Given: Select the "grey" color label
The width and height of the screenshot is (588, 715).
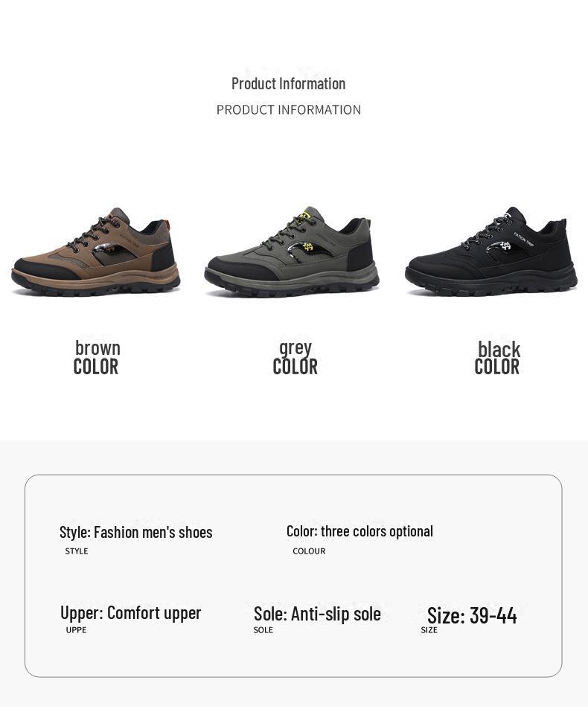Looking at the screenshot, I should 295,347.
